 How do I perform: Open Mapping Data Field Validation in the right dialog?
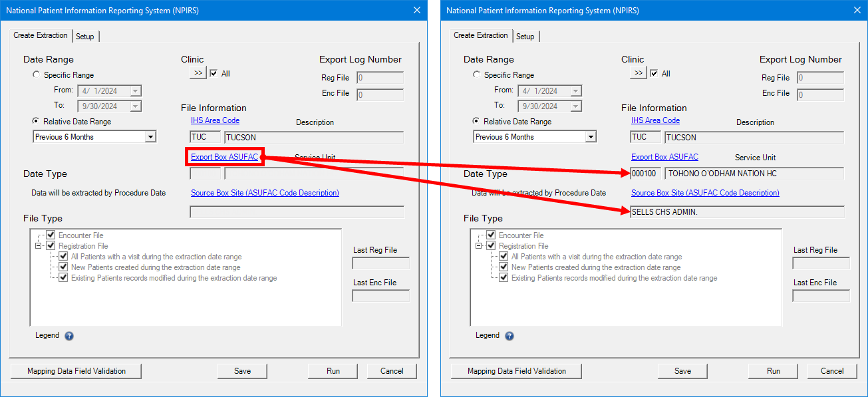pos(517,371)
